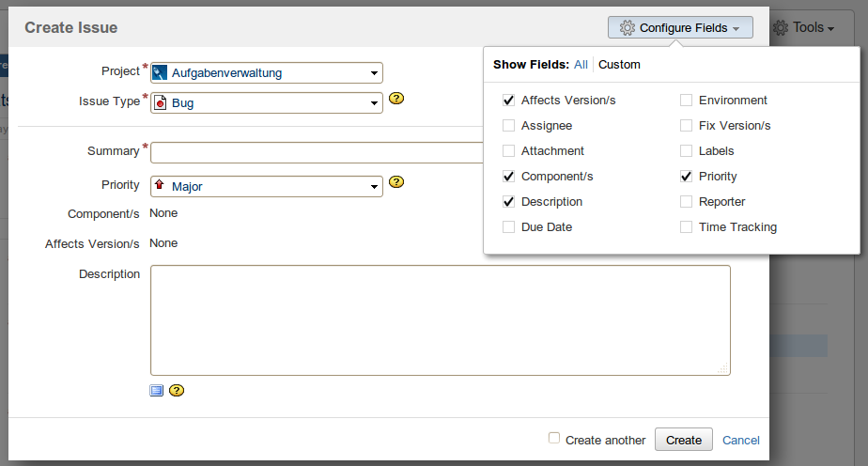Click the Cancel link
The width and height of the screenshot is (868, 466).
[740, 440]
